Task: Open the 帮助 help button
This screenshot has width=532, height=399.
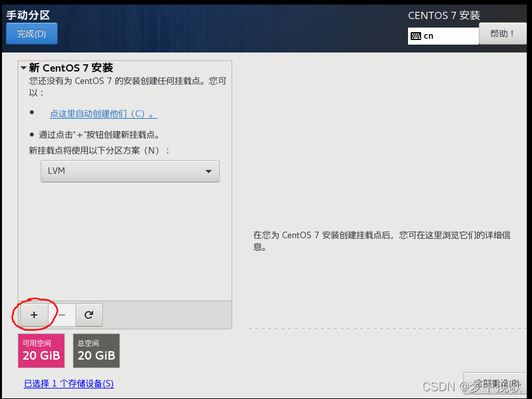Action: click(x=502, y=33)
